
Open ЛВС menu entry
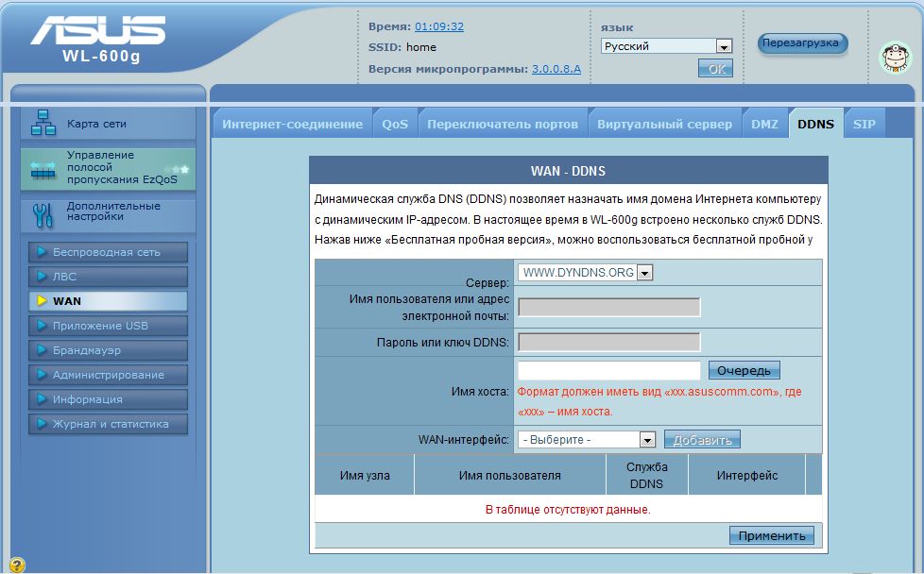[x=109, y=276]
